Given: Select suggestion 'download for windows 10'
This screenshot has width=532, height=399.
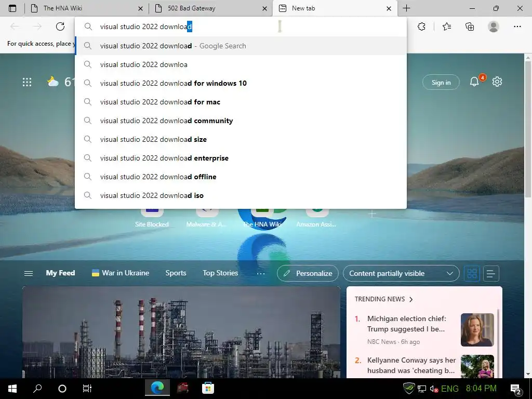Looking at the screenshot, I should coord(241,83).
